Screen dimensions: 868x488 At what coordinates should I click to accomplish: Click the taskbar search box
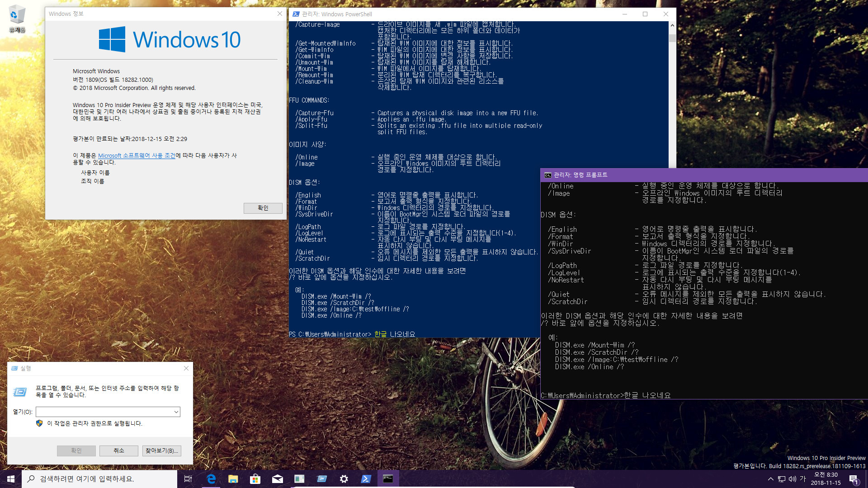(99, 479)
